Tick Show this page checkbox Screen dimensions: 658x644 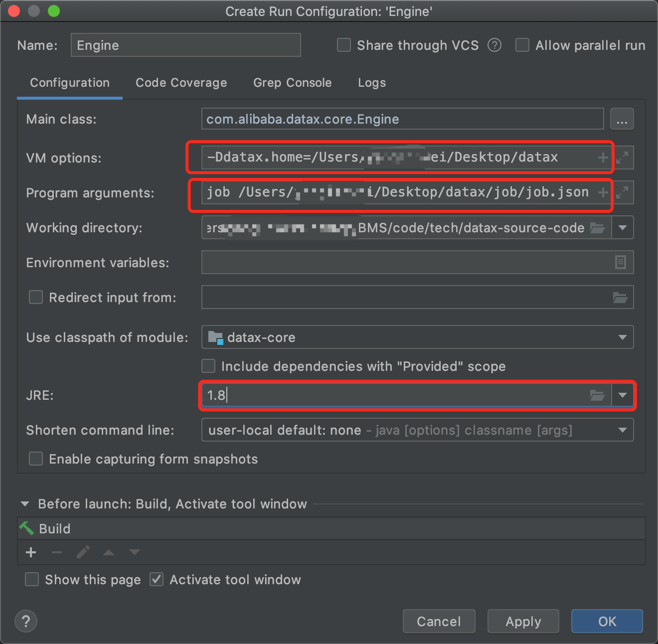[x=32, y=579]
